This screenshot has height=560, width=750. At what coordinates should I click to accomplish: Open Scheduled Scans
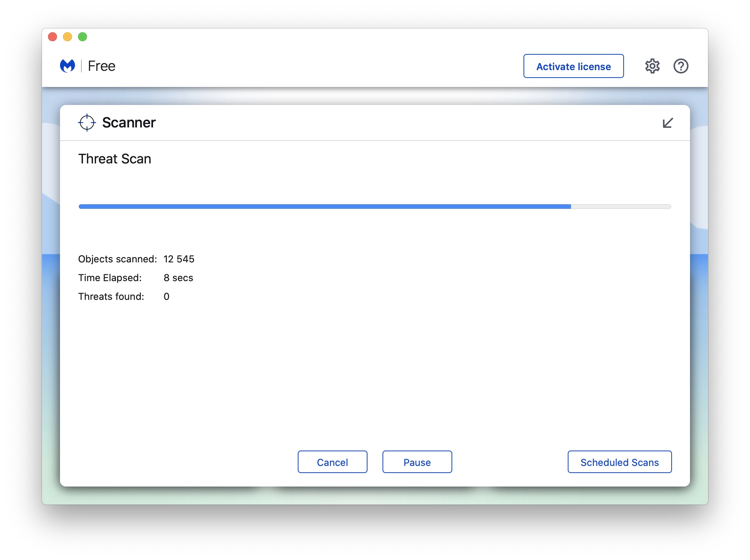pos(619,462)
